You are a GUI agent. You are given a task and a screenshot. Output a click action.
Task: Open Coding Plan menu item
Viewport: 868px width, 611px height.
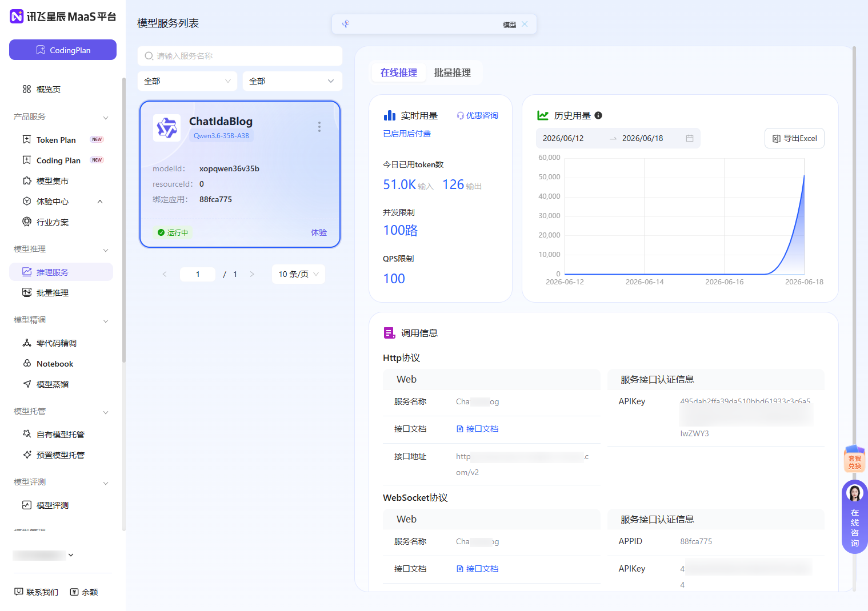pos(58,160)
